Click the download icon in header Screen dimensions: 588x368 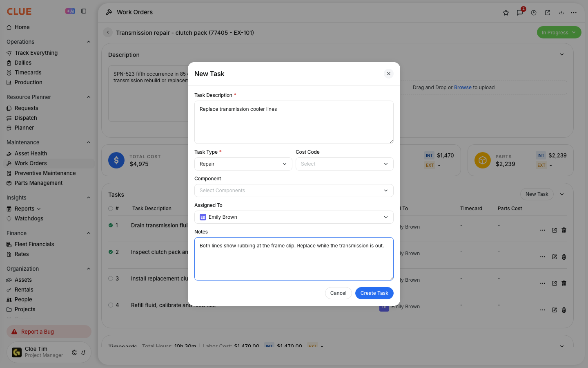561,13
